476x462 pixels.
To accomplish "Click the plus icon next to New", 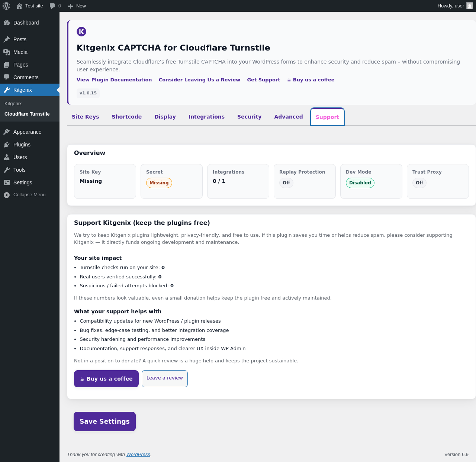I will [x=70, y=6].
